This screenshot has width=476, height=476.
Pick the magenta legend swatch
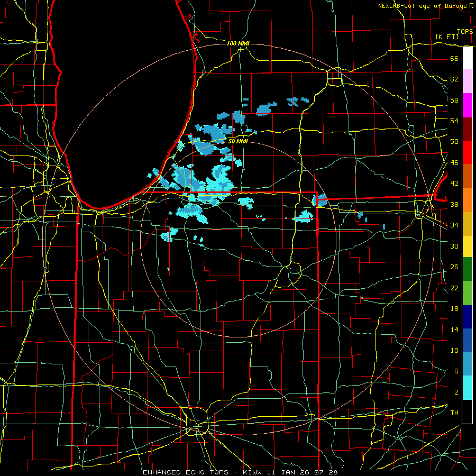click(x=467, y=105)
